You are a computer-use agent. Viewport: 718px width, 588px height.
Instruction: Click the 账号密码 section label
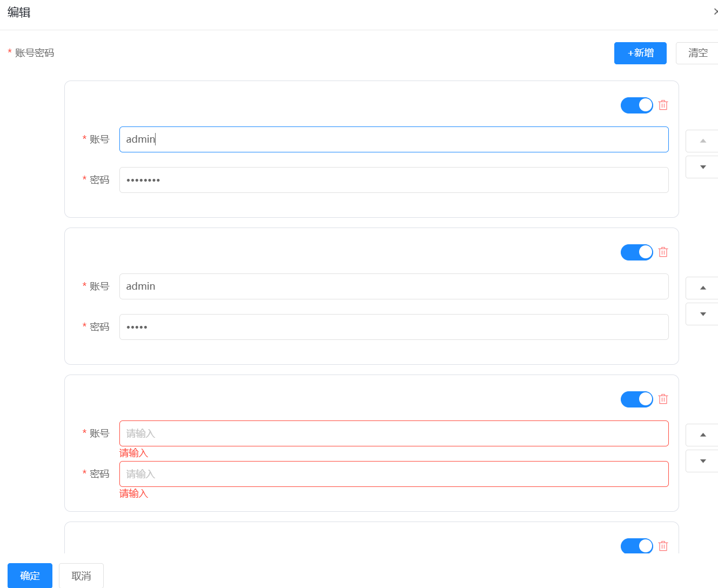pos(35,53)
